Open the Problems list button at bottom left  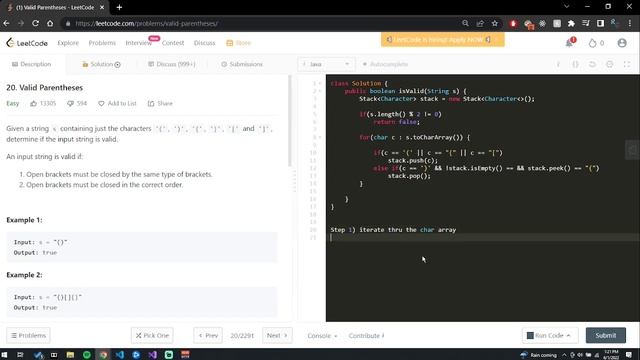point(28,336)
